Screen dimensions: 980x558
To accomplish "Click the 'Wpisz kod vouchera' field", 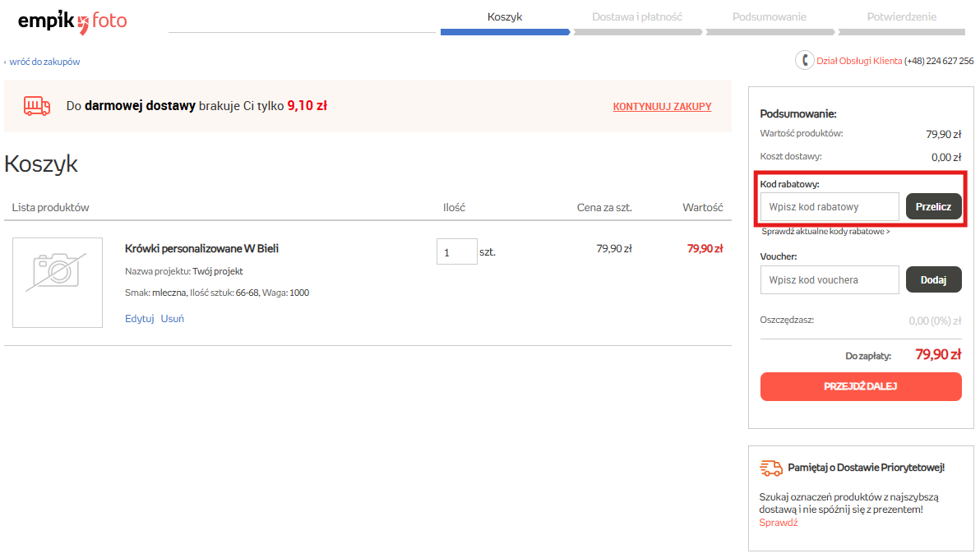I will 830,280.
